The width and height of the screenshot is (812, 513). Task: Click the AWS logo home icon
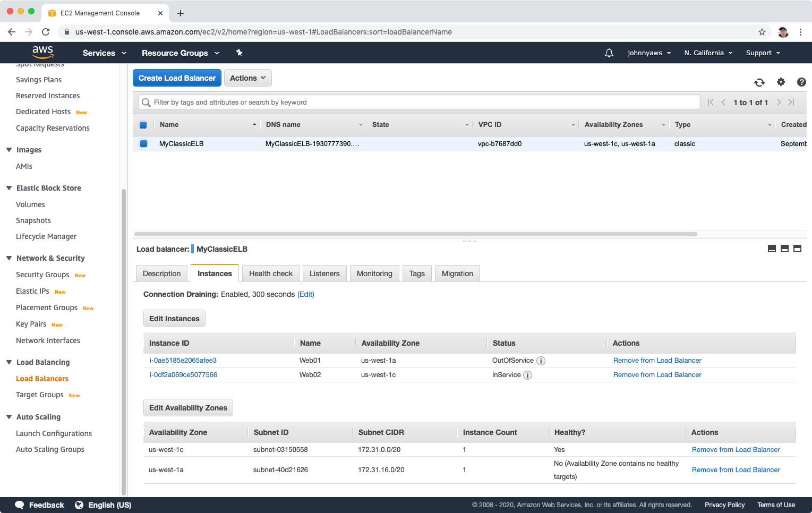tap(42, 52)
